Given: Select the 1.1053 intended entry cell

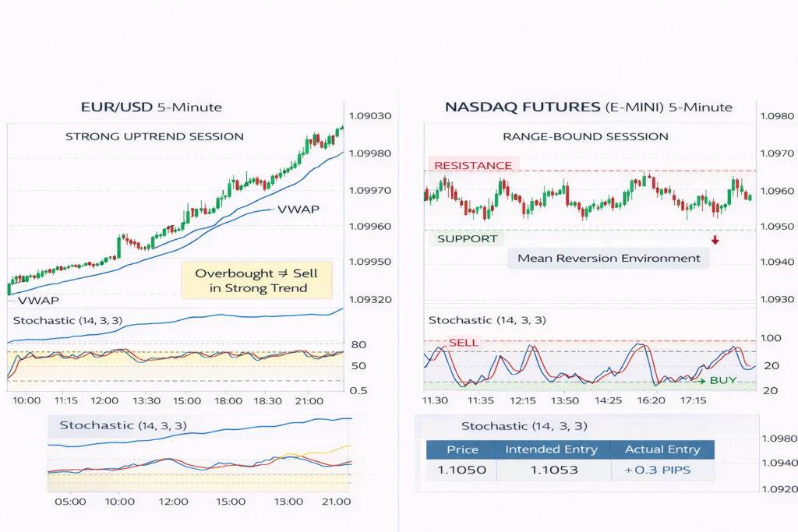Looking at the screenshot, I should (551, 470).
